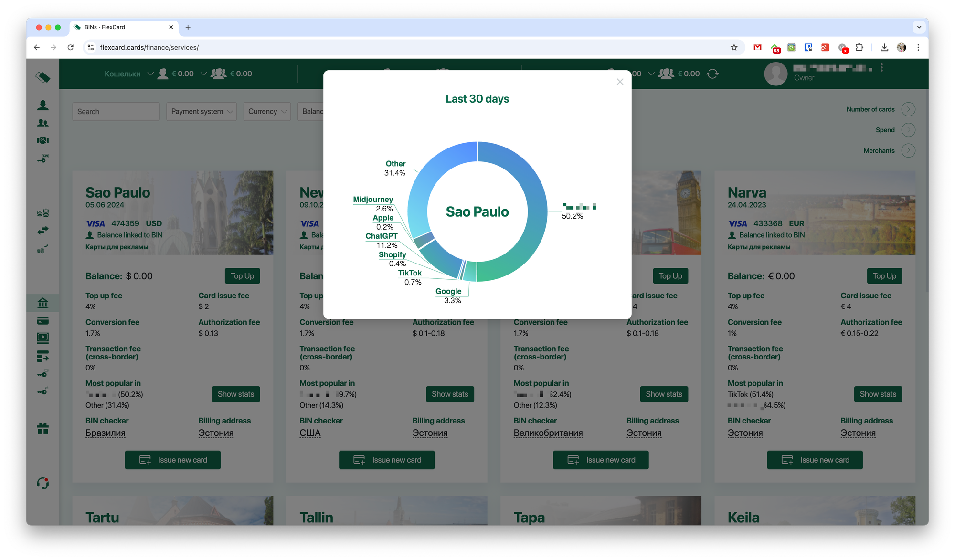The height and width of the screenshot is (560, 955).
Task: Open the Currency filter dropdown
Action: coord(267,111)
